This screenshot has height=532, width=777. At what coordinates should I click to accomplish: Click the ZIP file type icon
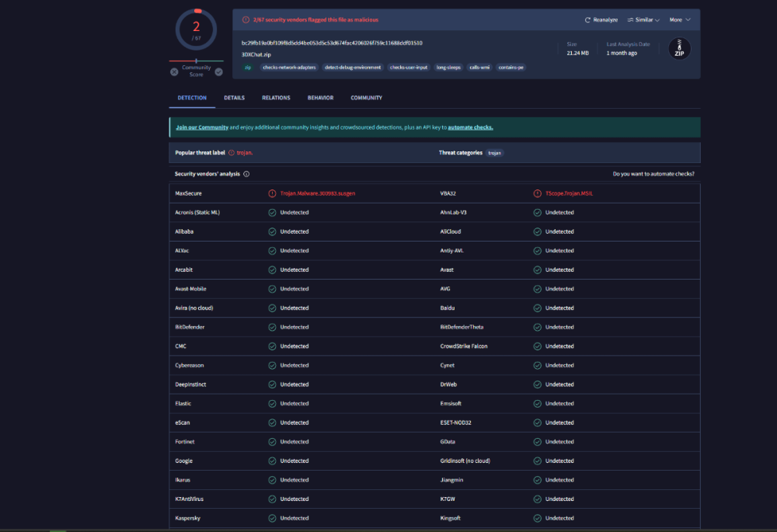click(x=679, y=49)
